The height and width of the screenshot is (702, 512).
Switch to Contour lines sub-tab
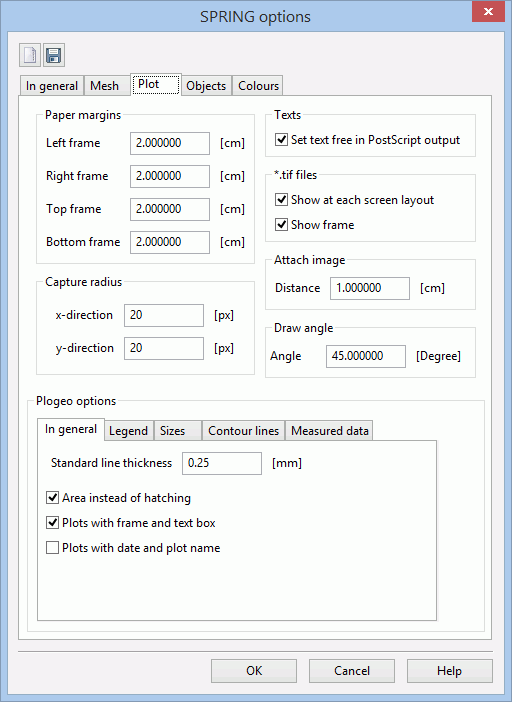point(243,431)
